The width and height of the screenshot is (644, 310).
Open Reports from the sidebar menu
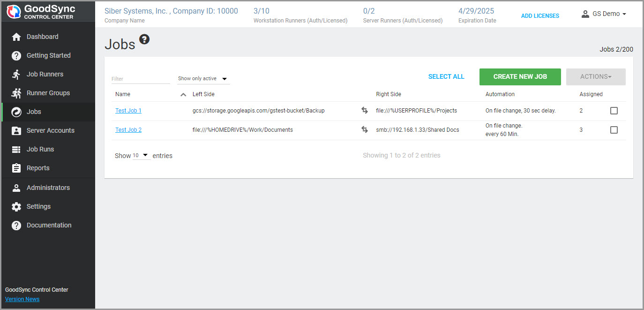(x=38, y=168)
